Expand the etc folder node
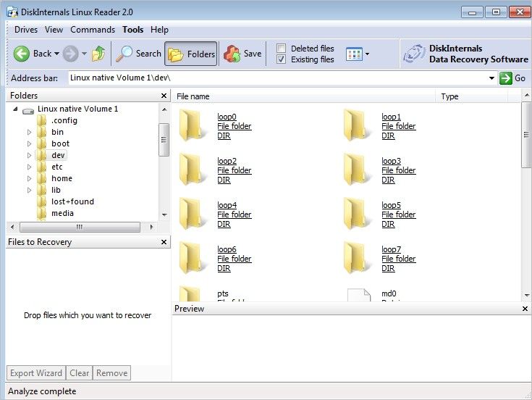532x400 pixels. point(29,167)
